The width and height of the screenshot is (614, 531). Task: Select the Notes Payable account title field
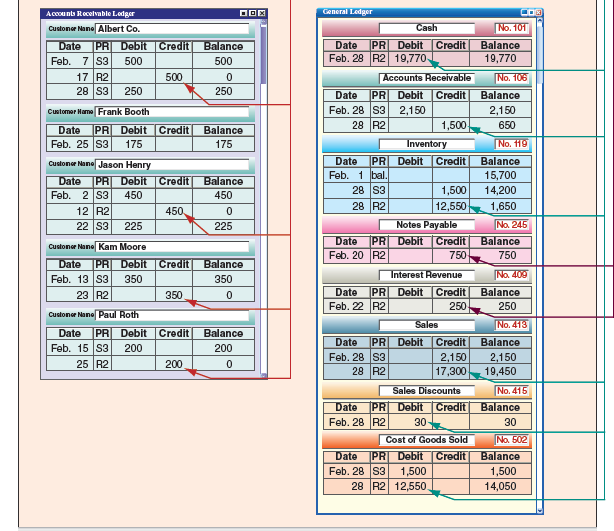[x=426, y=225]
